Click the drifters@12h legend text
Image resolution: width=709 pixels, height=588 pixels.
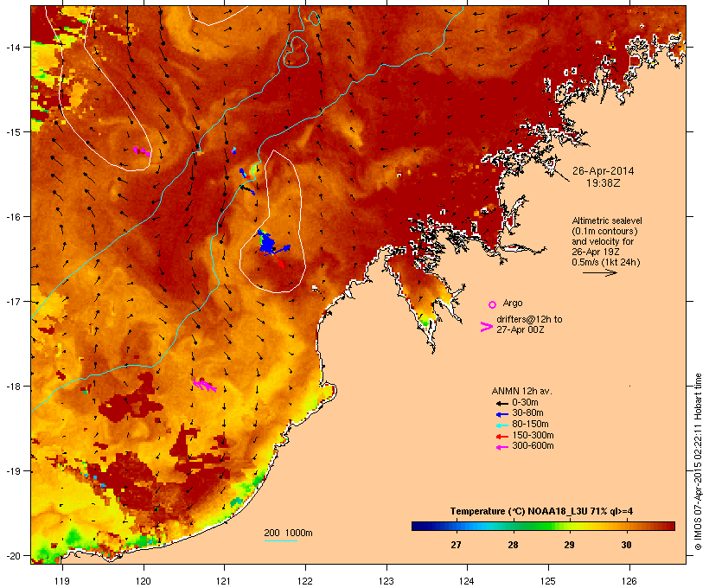529,324
